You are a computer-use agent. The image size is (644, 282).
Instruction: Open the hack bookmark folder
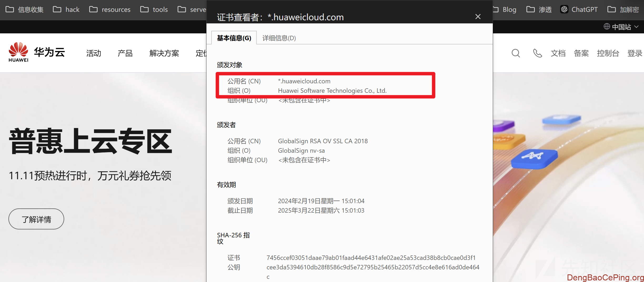(66, 10)
